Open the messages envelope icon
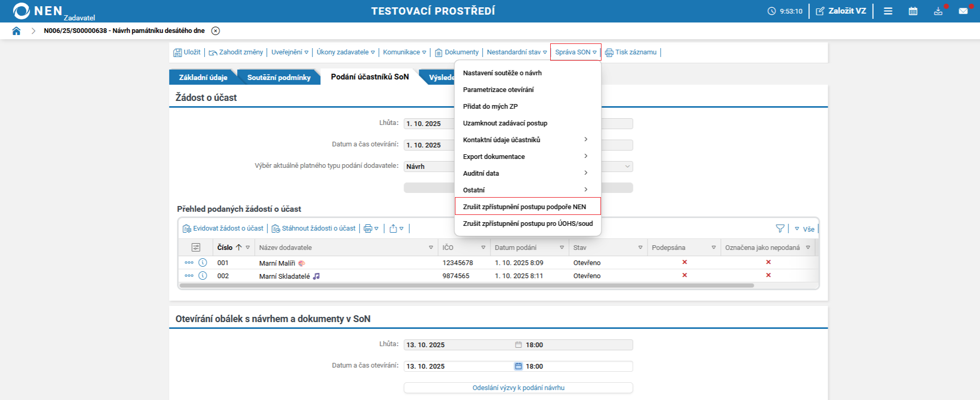 point(963,11)
